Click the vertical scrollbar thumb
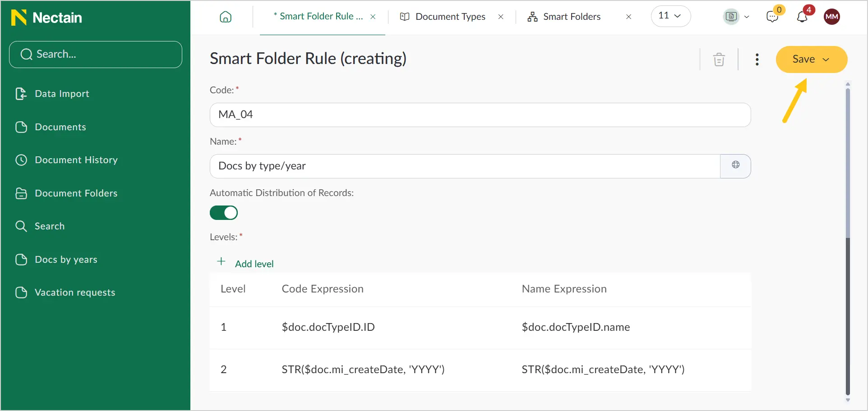This screenshot has width=868, height=411. coord(848,242)
